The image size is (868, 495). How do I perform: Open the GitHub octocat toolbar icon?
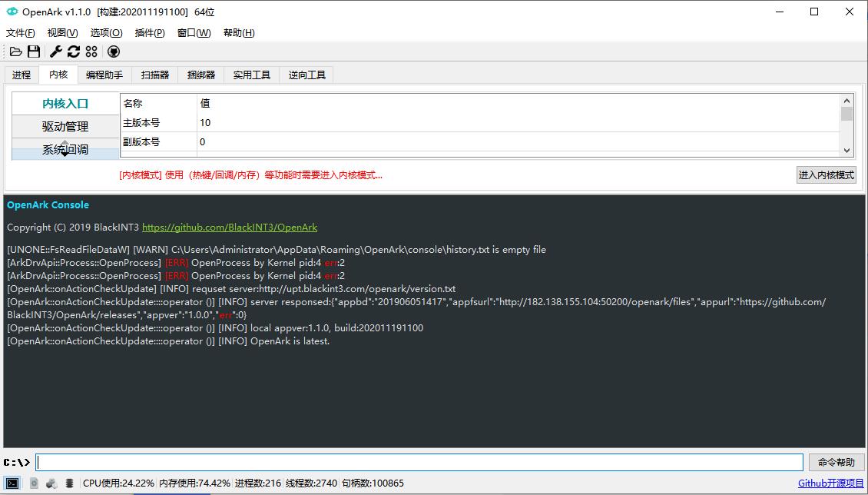tap(114, 51)
